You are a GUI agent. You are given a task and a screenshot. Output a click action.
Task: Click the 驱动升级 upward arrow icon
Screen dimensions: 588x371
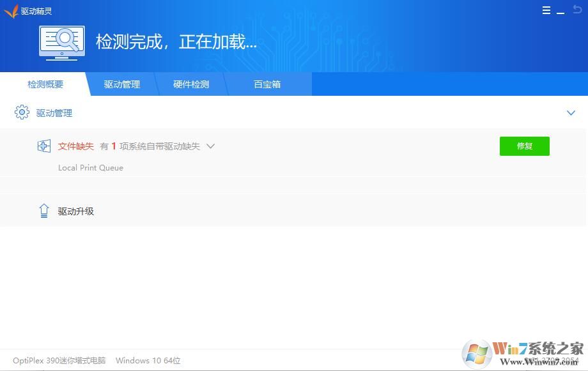click(43, 211)
